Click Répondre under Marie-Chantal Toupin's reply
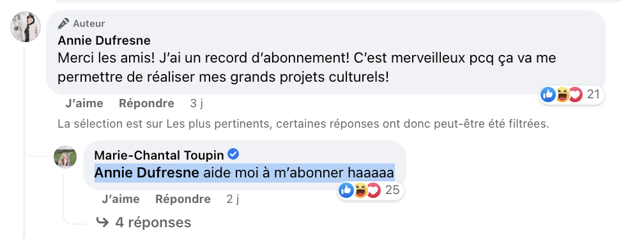The image size is (644, 240). [x=183, y=199]
